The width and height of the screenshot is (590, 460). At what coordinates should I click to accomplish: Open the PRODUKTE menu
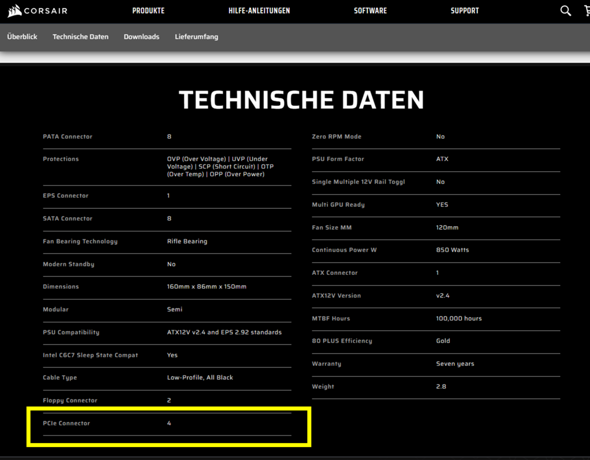[x=148, y=11]
